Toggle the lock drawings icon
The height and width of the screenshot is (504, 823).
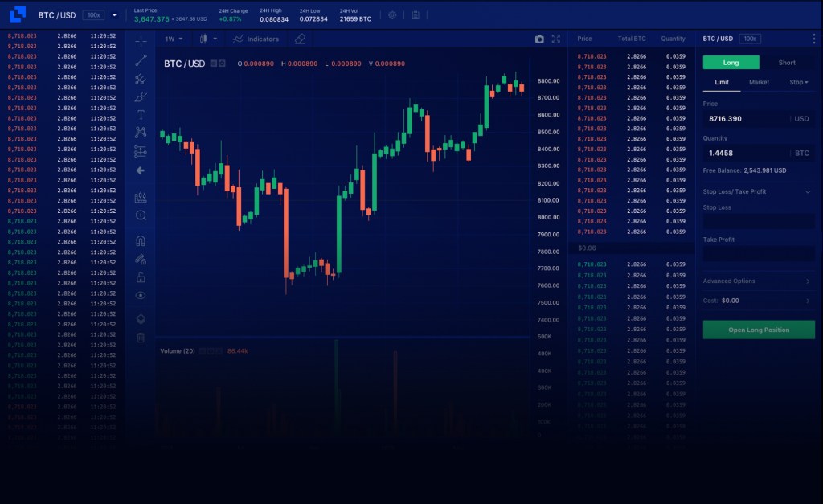point(141,277)
